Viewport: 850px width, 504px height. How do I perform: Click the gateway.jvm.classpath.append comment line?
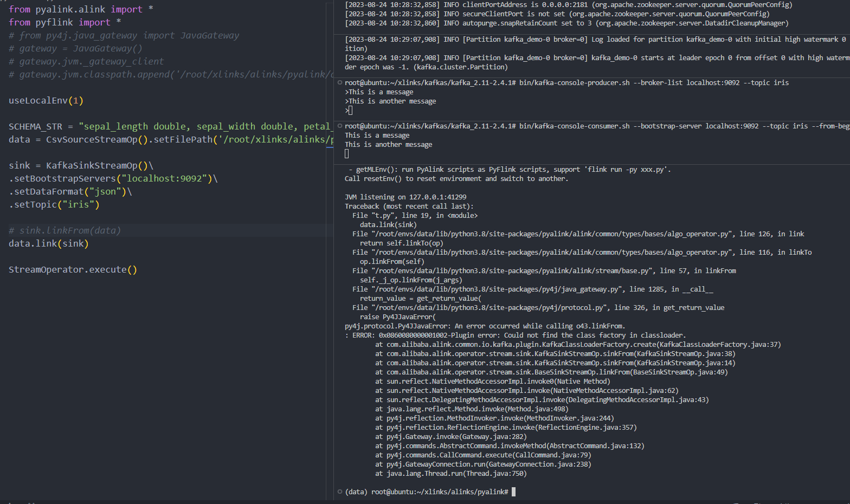171,74
